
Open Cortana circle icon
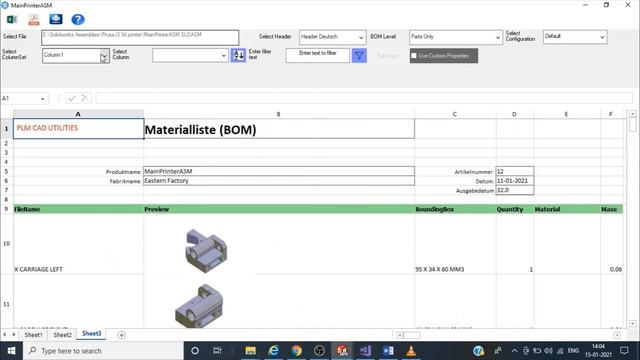click(x=195, y=351)
